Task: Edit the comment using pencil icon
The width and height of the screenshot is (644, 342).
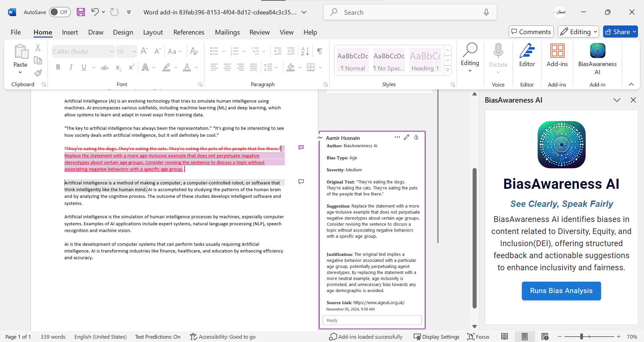Action: coord(407,137)
